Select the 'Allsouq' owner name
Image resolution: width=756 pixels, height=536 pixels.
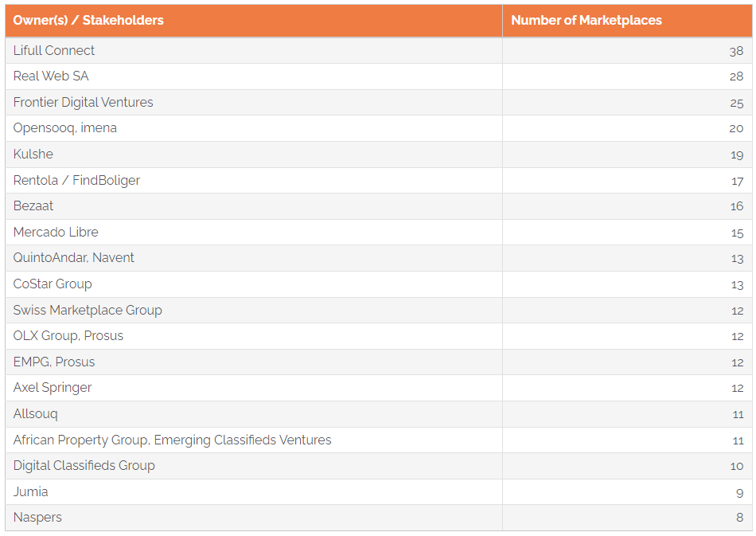pyautogui.click(x=36, y=414)
